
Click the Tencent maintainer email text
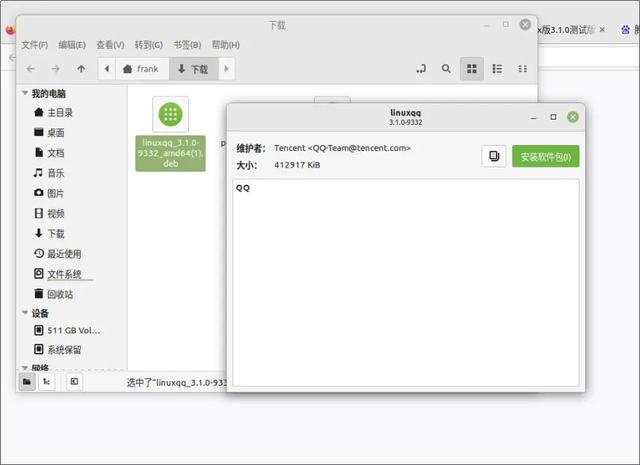342,148
